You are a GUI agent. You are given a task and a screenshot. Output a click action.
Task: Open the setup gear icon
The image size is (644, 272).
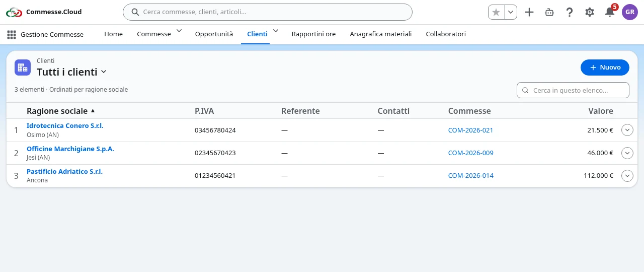pyautogui.click(x=590, y=12)
